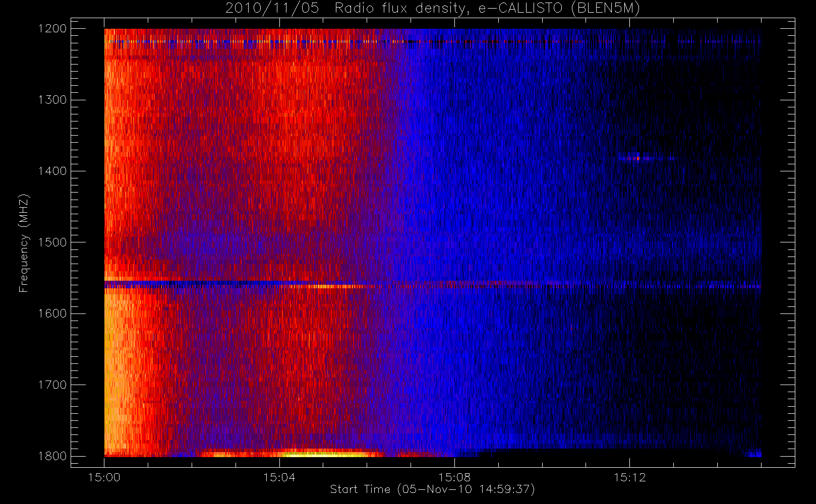Click the small orange spot near 1400 MHz
Viewport: 816px width, 504px height.
point(638,158)
